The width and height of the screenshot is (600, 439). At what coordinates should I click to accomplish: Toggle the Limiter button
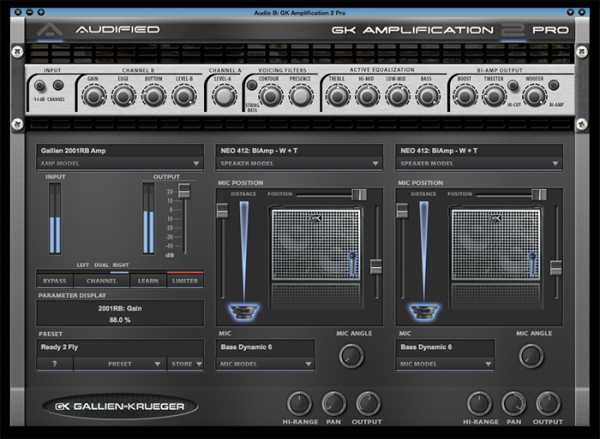185,281
